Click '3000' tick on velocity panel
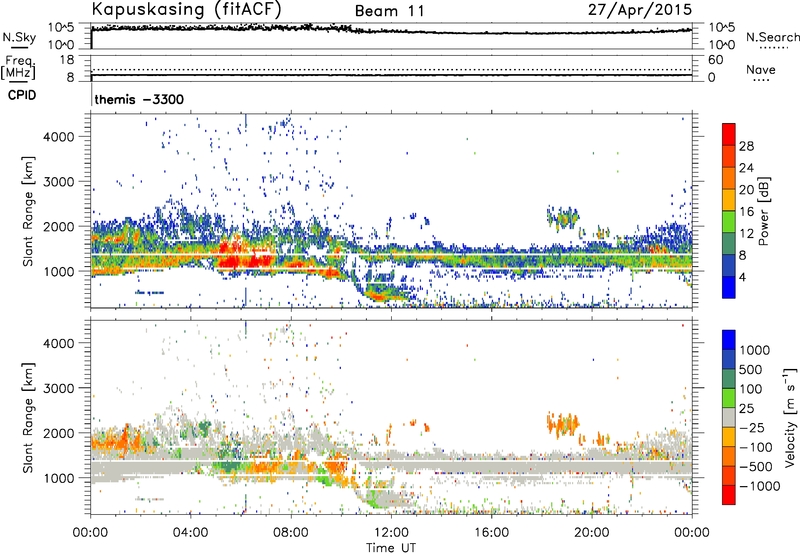 click(59, 388)
